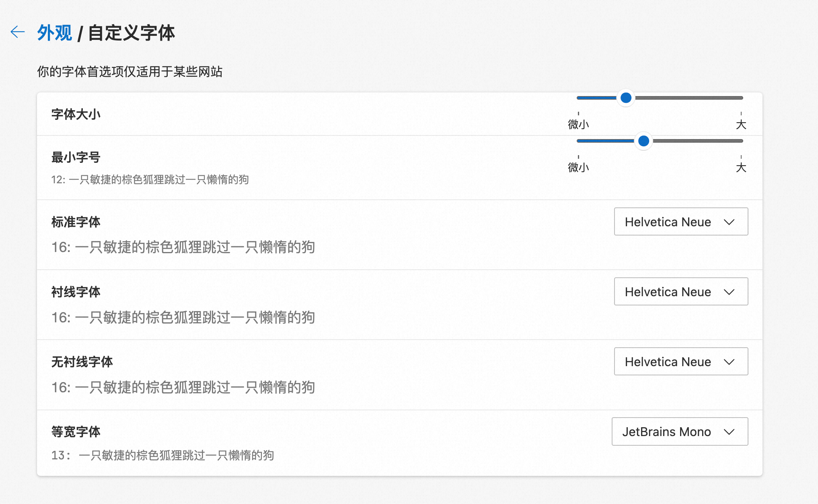Screen dimensions: 818x504
Task: Click chevron arrow in 标准字体 dropdown
Action: pyautogui.click(x=729, y=222)
